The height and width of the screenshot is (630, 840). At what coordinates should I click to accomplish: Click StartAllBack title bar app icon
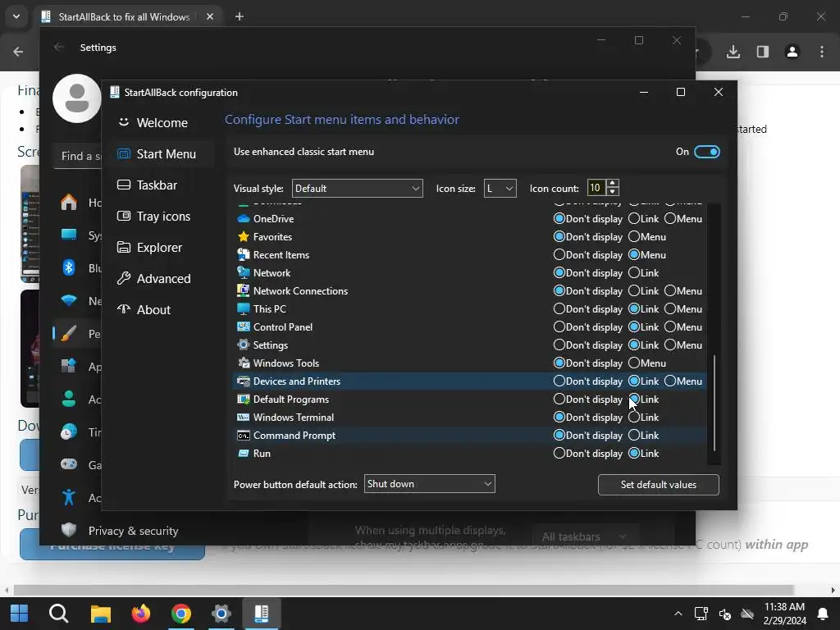115,92
